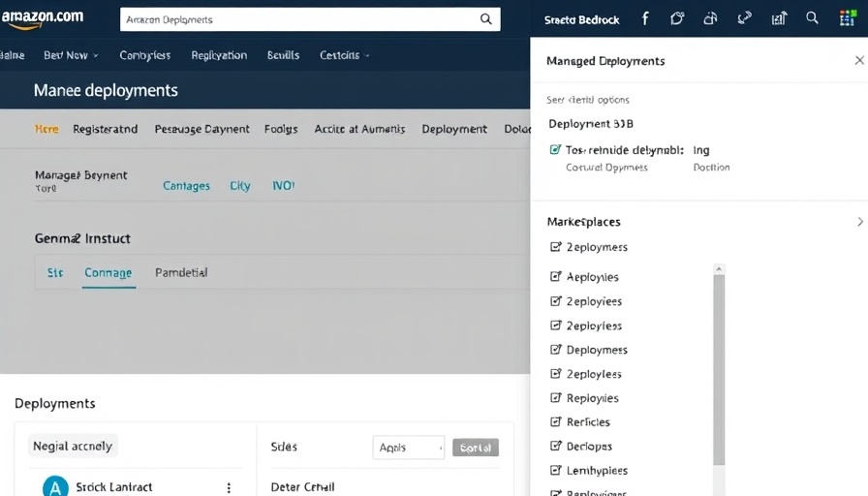
Task: Toggle the 'Lemhypiees' checkbox
Action: 555,470
